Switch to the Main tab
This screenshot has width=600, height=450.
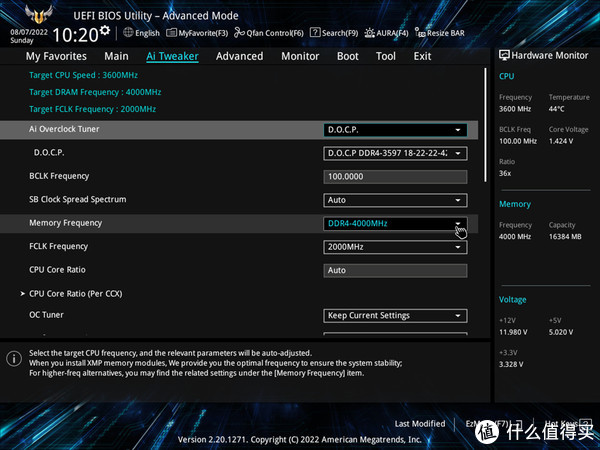tap(116, 56)
